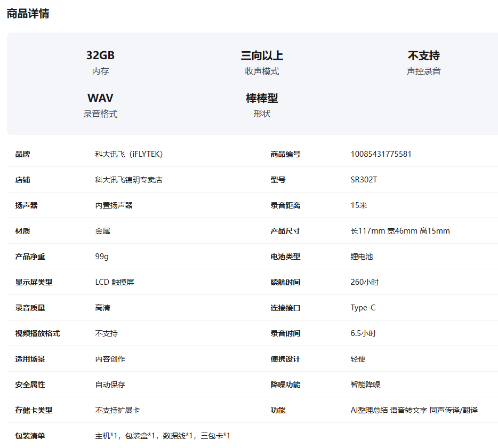This screenshot has width=498, height=448.
Task: Click the 包装清单 contents text
Action: tap(163, 436)
